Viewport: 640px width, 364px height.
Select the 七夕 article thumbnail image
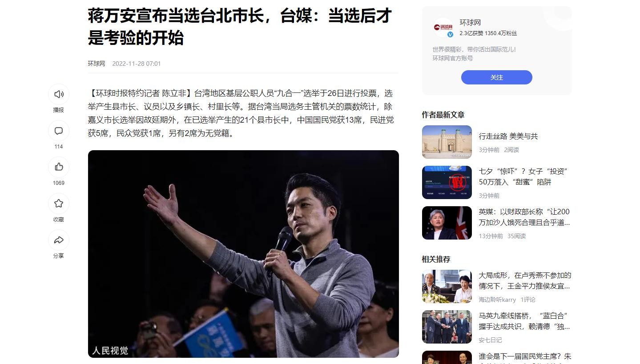pos(447,183)
